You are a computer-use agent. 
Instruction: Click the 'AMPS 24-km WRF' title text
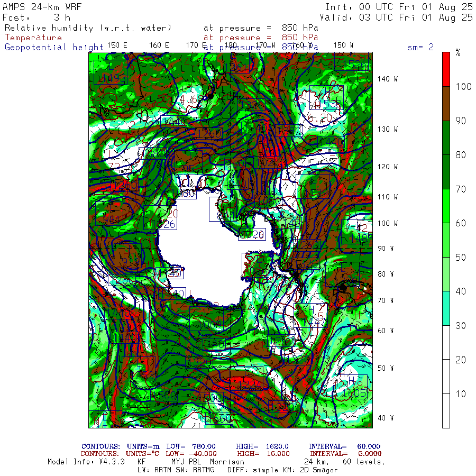42,7
